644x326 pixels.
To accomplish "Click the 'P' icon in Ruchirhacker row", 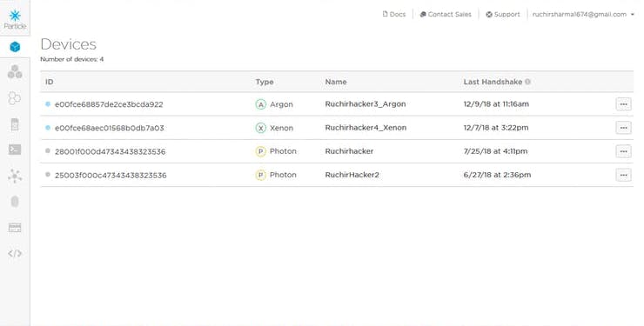I will tap(261, 151).
